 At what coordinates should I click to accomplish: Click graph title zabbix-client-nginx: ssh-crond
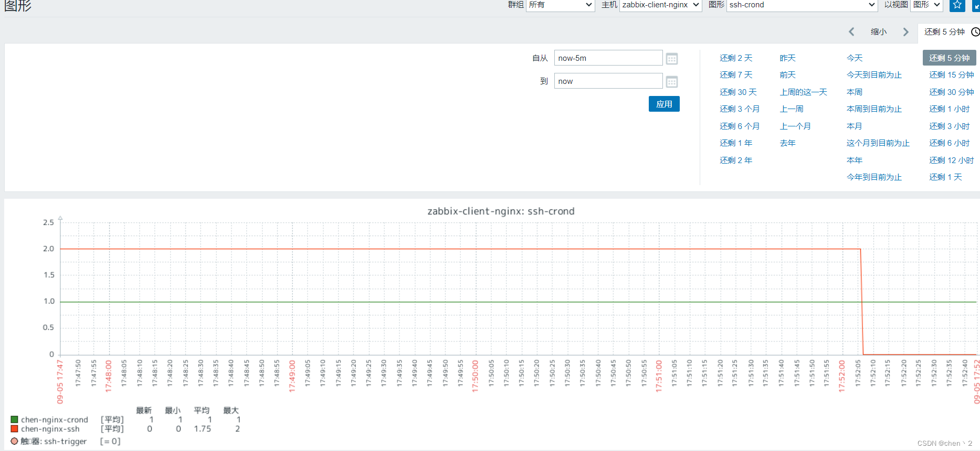point(501,211)
